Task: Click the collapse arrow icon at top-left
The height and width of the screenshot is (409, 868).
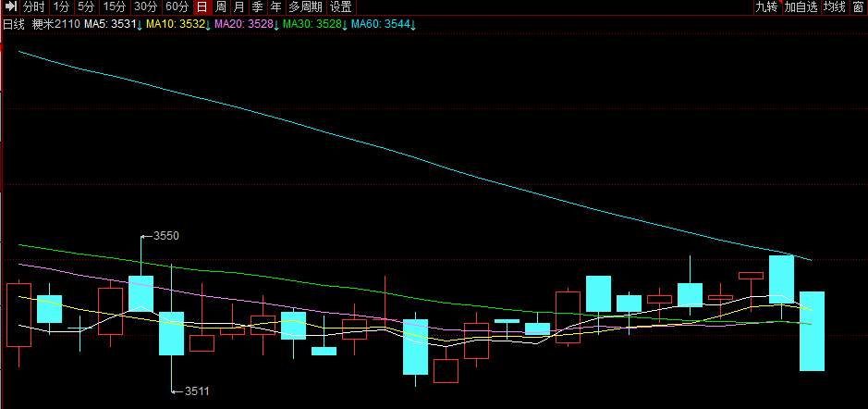Action: (11, 7)
